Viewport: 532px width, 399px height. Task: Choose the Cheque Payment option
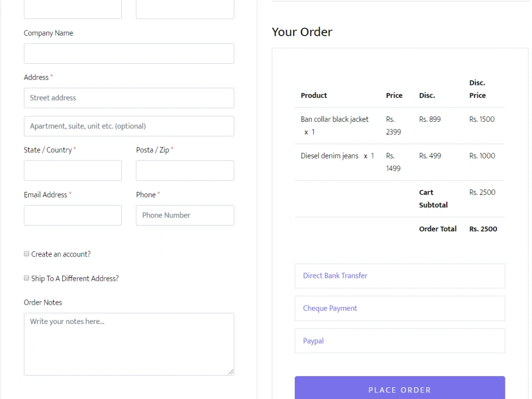pyautogui.click(x=400, y=309)
